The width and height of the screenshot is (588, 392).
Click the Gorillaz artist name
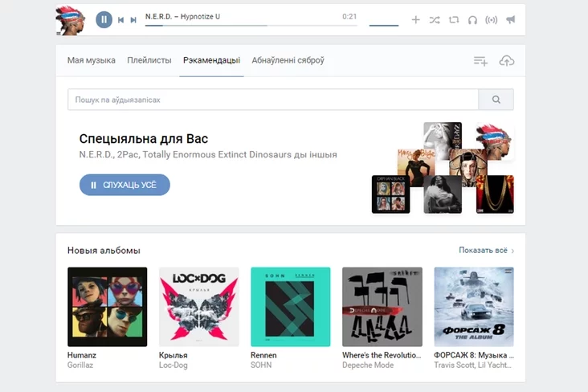click(80, 365)
